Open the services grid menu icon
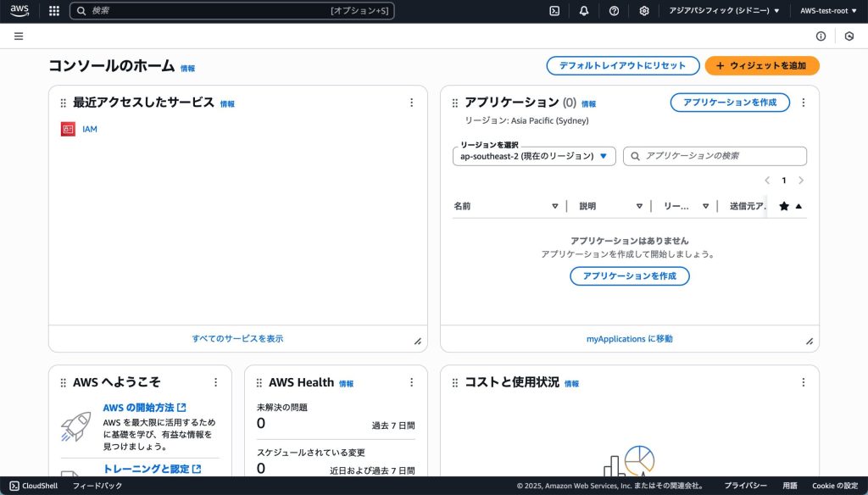This screenshot has width=868, height=495. (54, 10)
